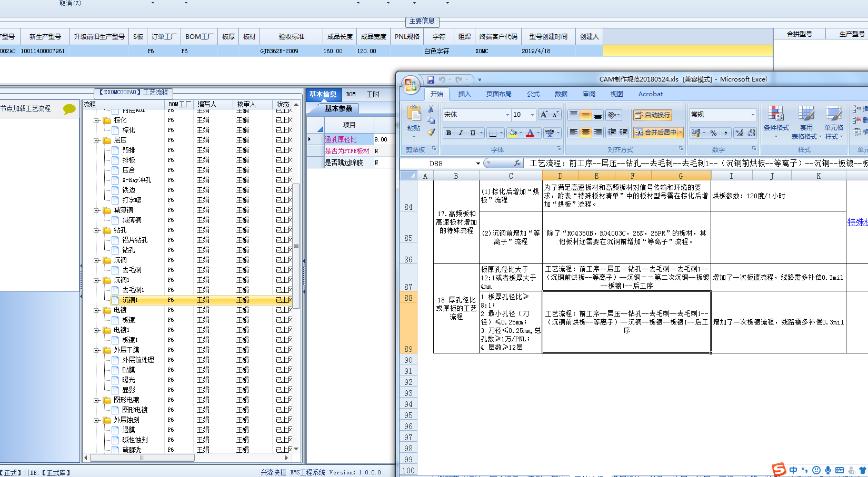Open the fill color yellow bucket
The image size is (868, 477).
pos(513,133)
